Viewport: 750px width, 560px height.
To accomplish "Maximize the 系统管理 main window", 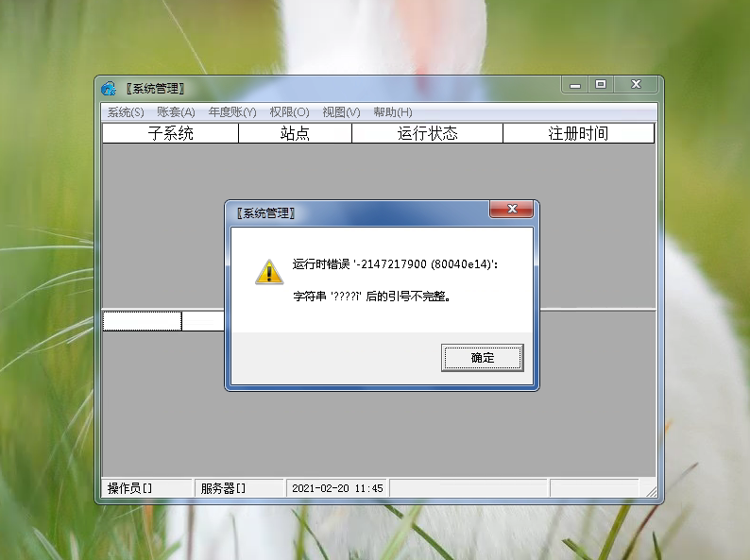I will click(x=601, y=85).
